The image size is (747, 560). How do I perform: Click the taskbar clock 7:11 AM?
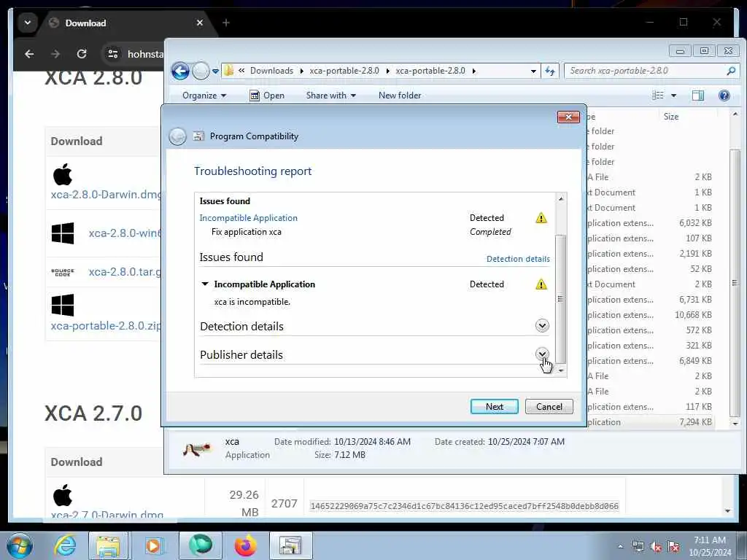(710, 540)
